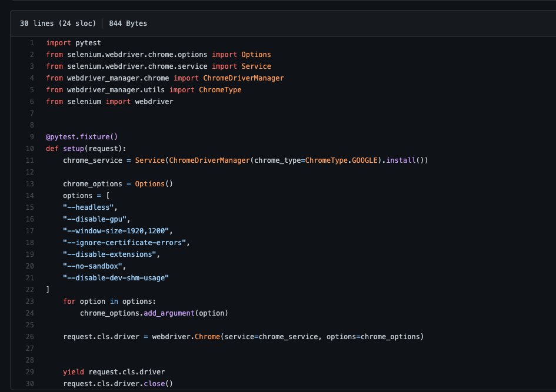Click the "--window-size=1920,1200" argument

coord(118,230)
